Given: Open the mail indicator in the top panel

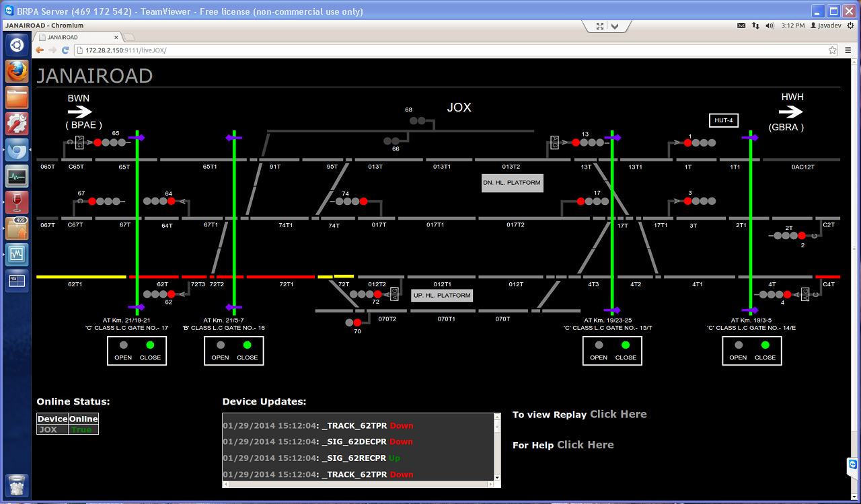Looking at the screenshot, I should (741, 26).
